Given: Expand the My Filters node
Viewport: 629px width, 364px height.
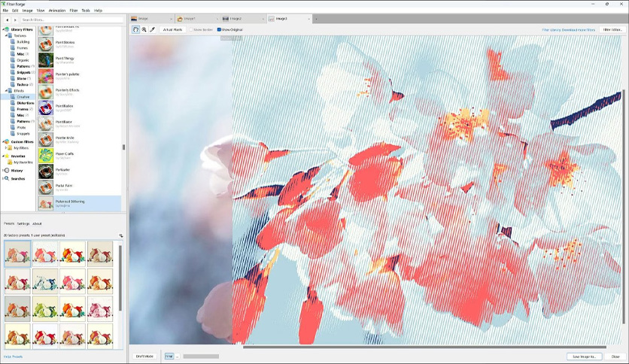Looking at the screenshot, I should point(5,148).
